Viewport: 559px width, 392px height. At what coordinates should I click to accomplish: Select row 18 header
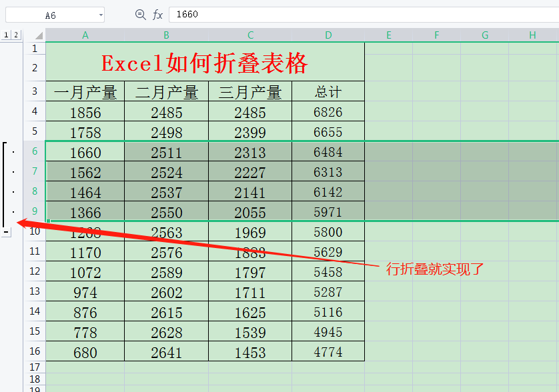pos(35,379)
